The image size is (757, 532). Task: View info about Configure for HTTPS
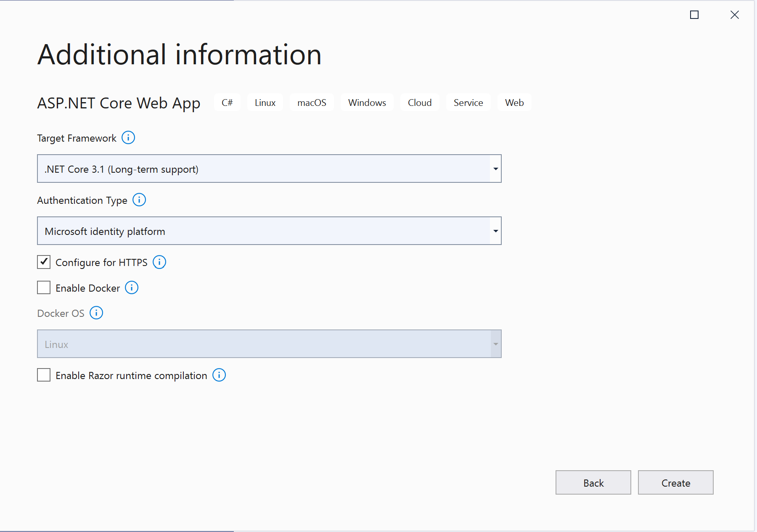(159, 262)
